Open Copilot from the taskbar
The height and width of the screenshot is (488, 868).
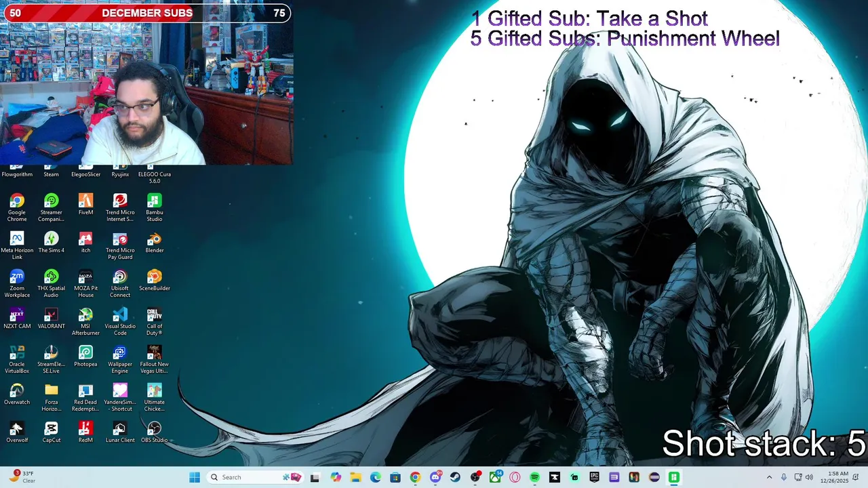[336, 477]
